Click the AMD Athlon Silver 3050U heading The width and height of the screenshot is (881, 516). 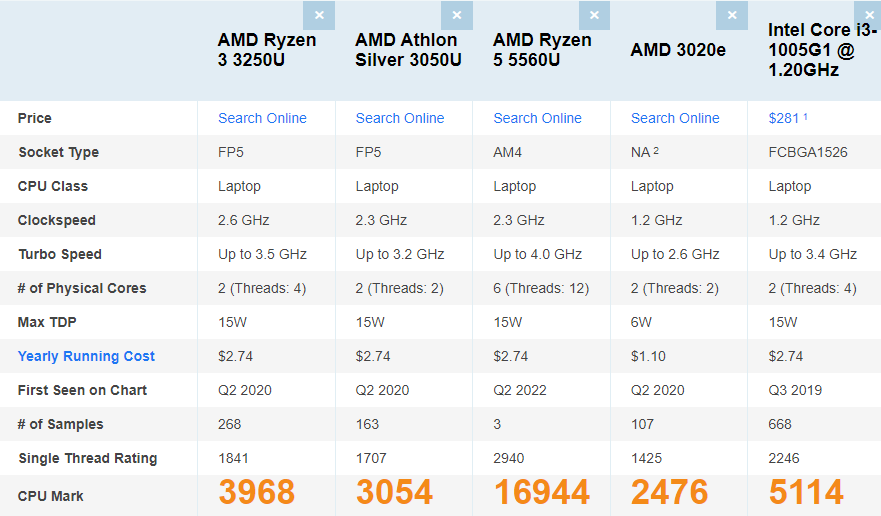tap(408, 50)
